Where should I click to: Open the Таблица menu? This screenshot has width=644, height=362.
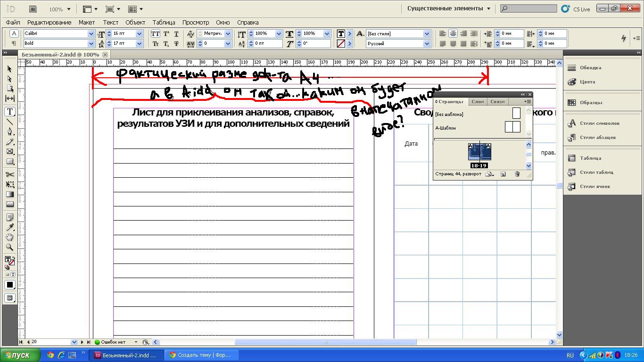(x=164, y=22)
